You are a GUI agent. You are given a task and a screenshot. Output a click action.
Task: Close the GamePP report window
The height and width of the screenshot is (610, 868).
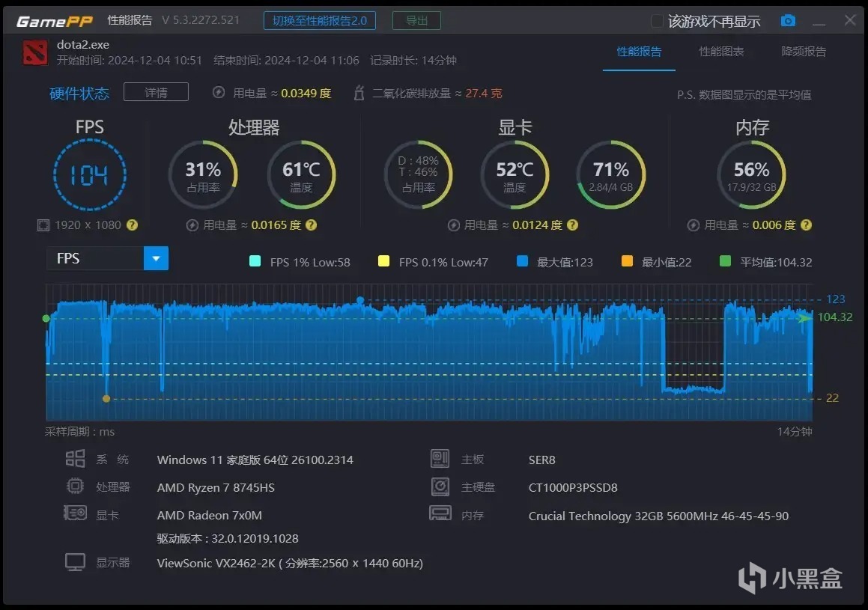click(850, 20)
